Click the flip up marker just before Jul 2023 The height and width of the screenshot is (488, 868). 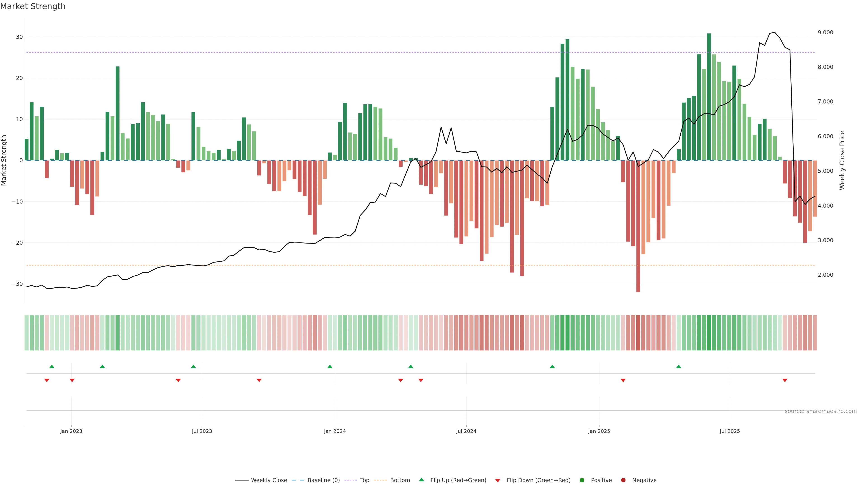click(x=193, y=366)
